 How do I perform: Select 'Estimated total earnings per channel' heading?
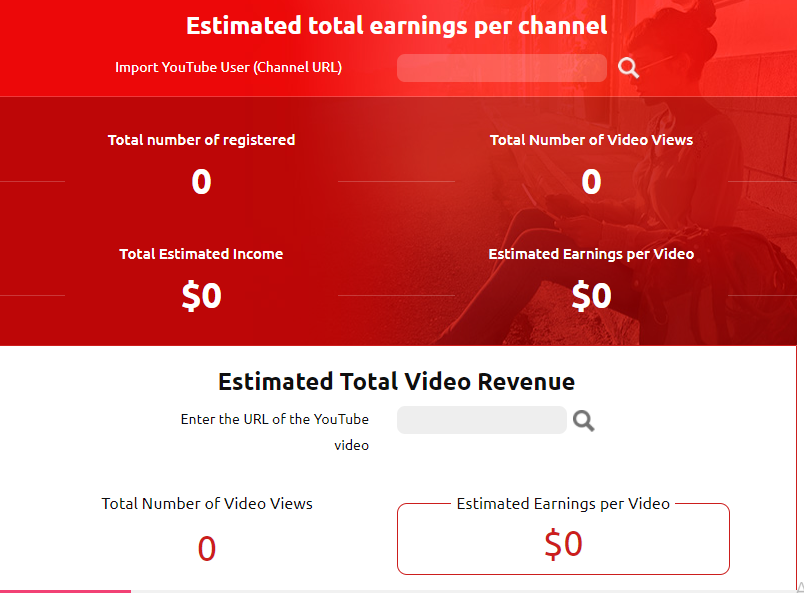point(396,26)
